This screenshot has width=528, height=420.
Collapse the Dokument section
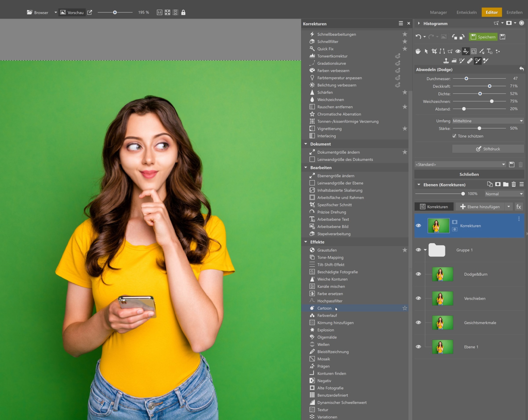pos(306,144)
